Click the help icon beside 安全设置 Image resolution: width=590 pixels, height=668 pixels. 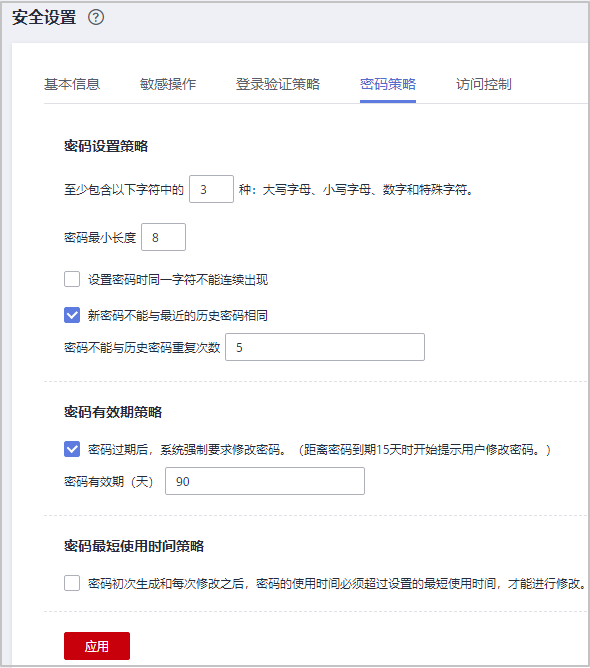click(96, 17)
